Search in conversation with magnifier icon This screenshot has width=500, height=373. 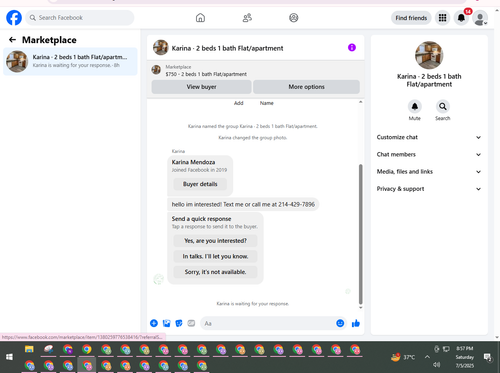click(443, 107)
